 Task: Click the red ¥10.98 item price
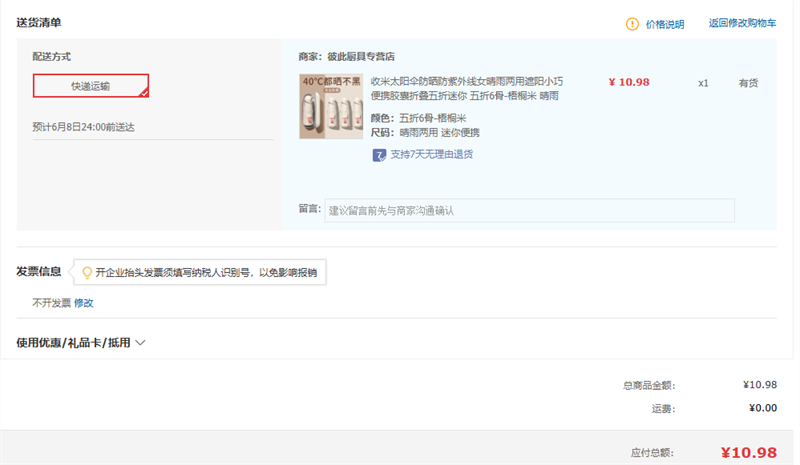pyautogui.click(x=629, y=82)
